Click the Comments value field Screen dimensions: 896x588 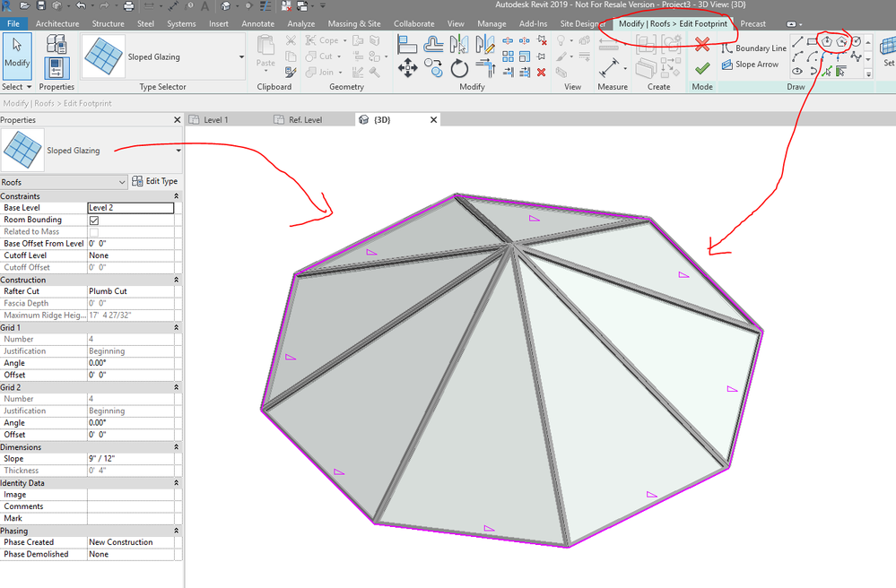click(x=131, y=506)
